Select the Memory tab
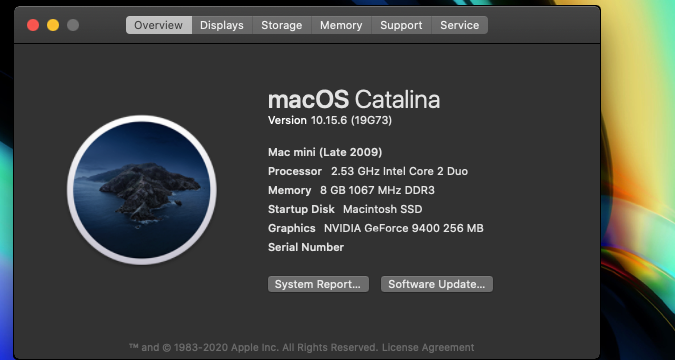This screenshot has width=675, height=360. pyautogui.click(x=341, y=25)
